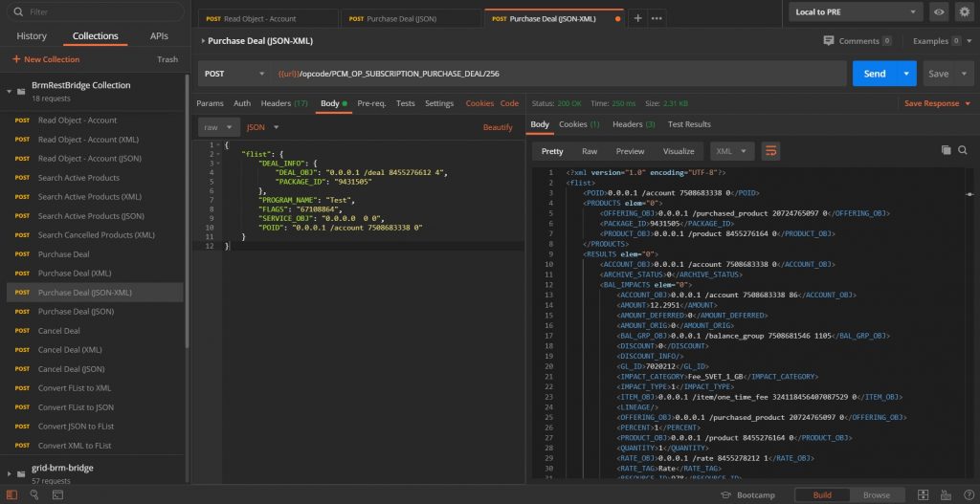Collapse the BrmRestBridge Collection tree
Screen dimensions: 980x504
click(x=10, y=91)
